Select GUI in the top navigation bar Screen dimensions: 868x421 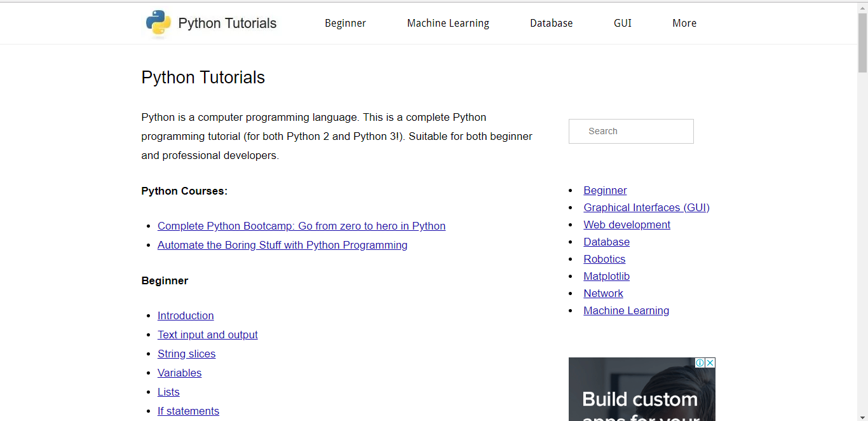tap(622, 23)
